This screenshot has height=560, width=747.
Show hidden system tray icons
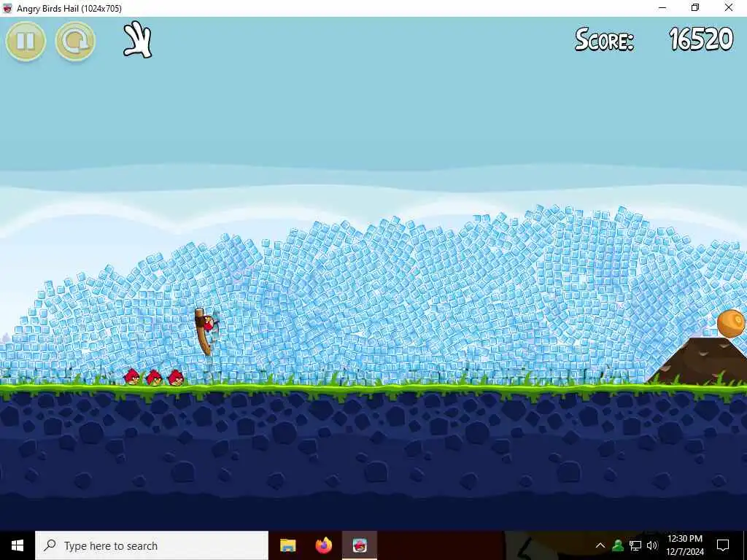(600, 545)
